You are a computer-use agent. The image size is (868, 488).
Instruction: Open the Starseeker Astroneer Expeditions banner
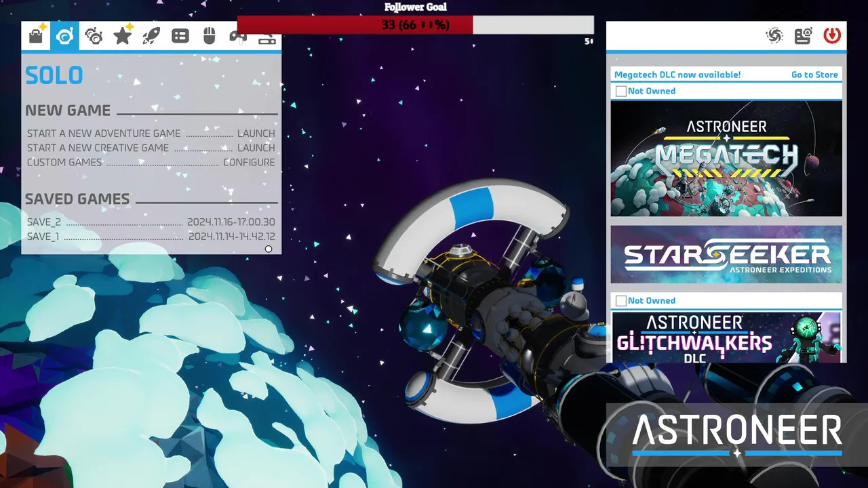(726, 254)
